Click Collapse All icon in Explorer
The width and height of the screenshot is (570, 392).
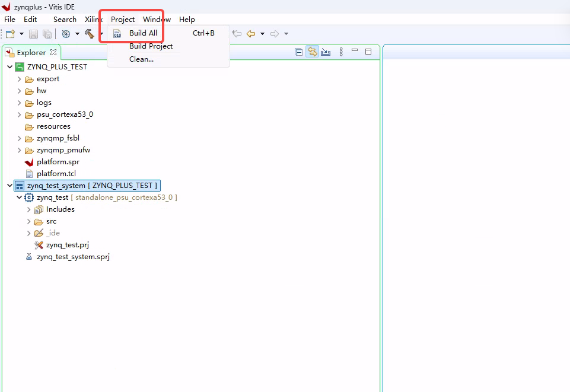click(x=299, y=52)
